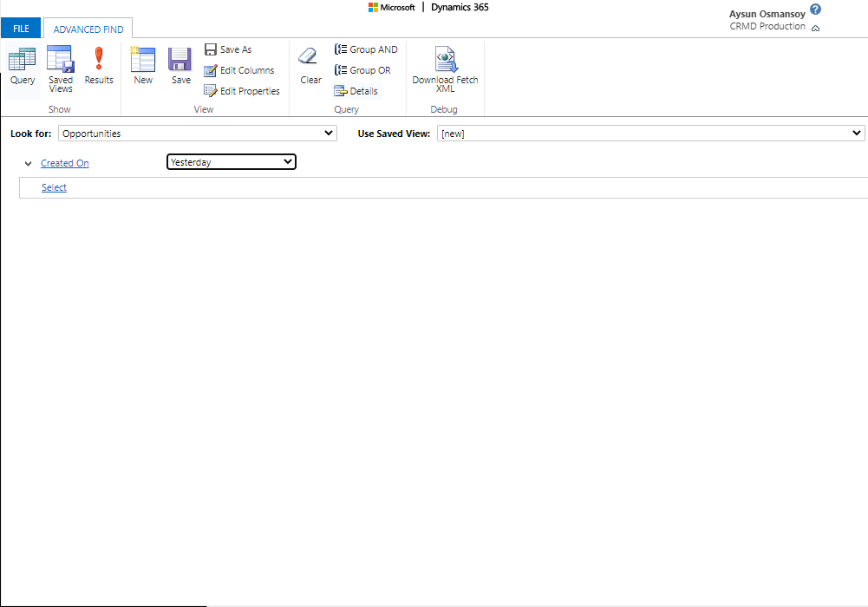This screenshot has height=607, width=868.
Task: Click the View group label
Action: click(203, 109)
